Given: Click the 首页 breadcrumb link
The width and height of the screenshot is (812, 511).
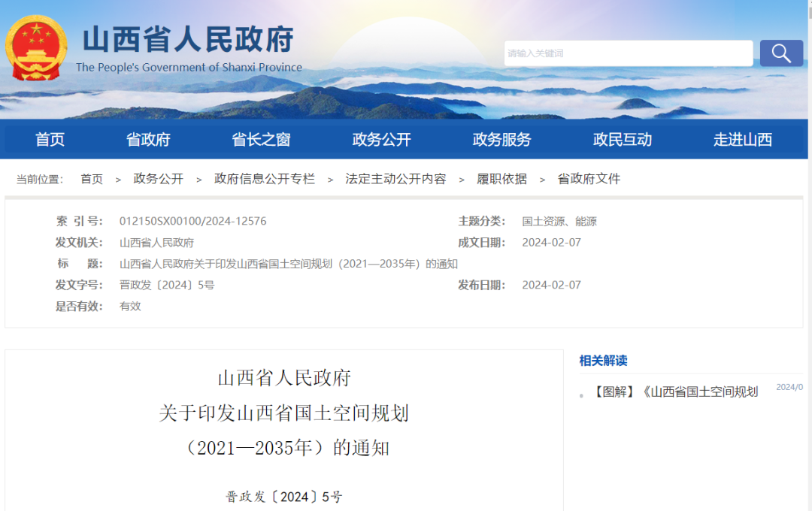Looking at the screenshot, I should pos(91,178).
